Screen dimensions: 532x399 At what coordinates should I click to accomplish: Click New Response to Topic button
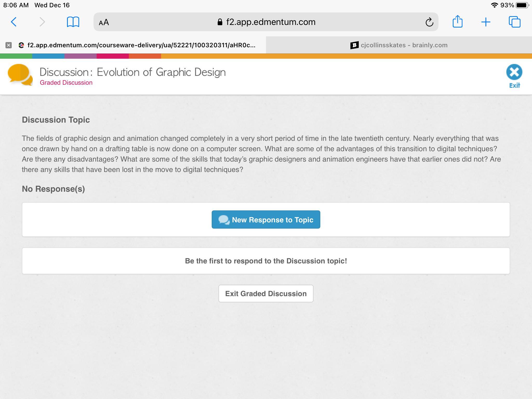click(x=266, y=220)
